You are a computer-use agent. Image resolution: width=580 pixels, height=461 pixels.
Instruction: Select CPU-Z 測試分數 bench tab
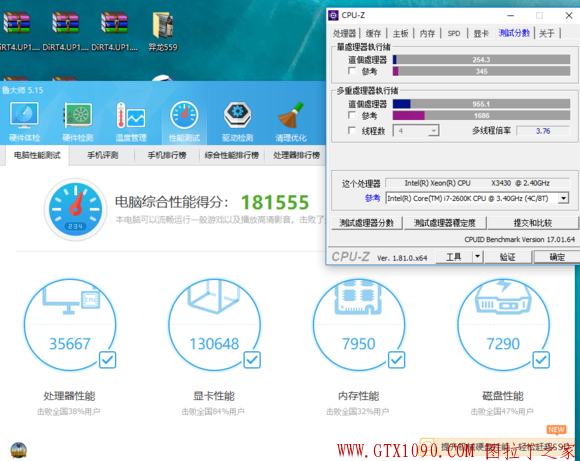[514, 33]
